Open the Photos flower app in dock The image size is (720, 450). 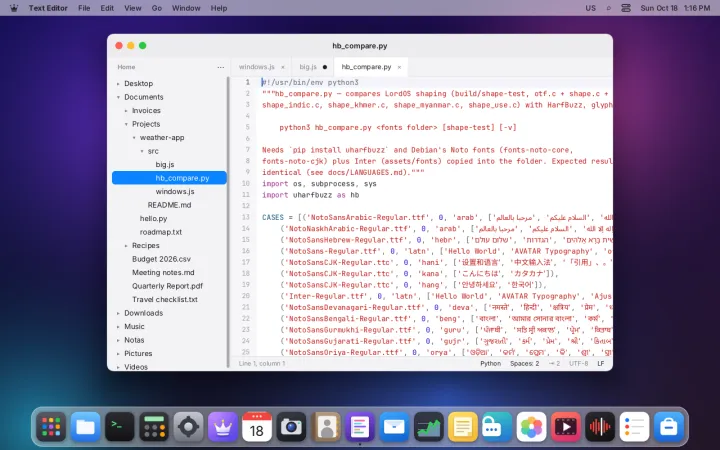click(x=531, y=427)
